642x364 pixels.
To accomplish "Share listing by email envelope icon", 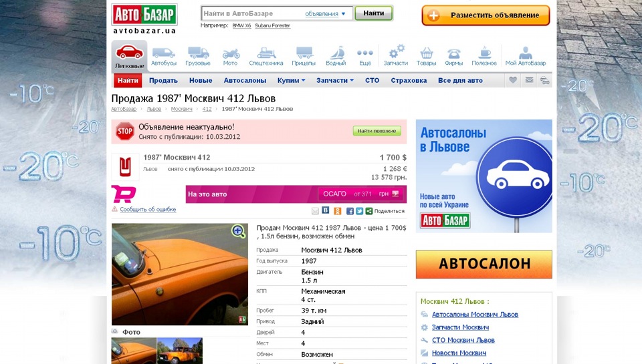I will 315,211.
